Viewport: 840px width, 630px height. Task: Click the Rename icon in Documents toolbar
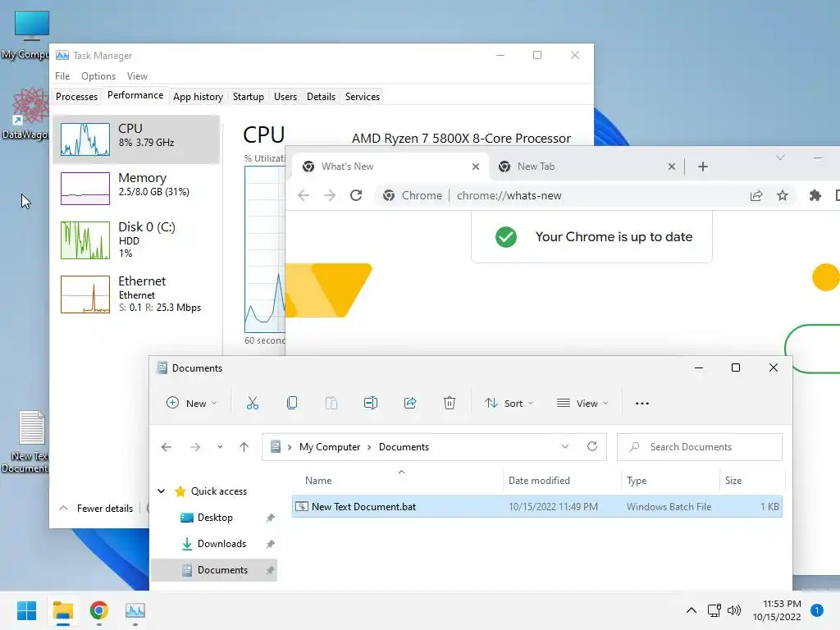click(x=371, y=404)
